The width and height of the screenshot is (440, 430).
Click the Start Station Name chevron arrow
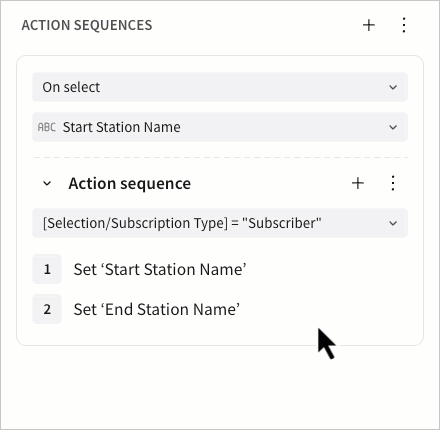[x=393, y=127]
